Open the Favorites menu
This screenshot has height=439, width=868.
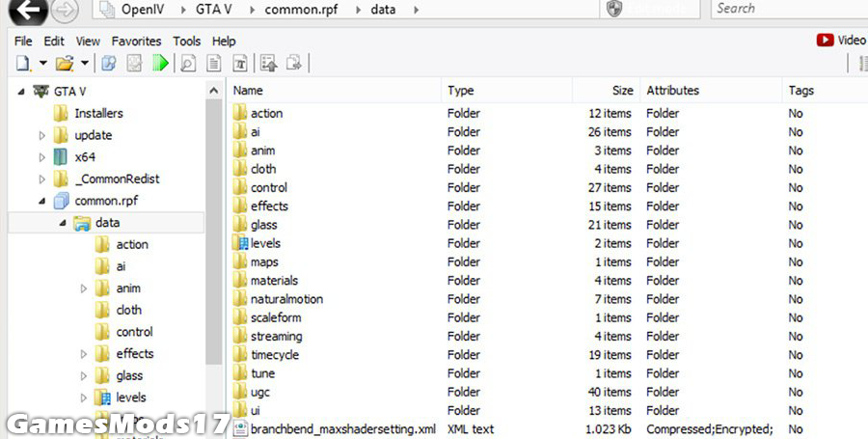coord(136,41)
